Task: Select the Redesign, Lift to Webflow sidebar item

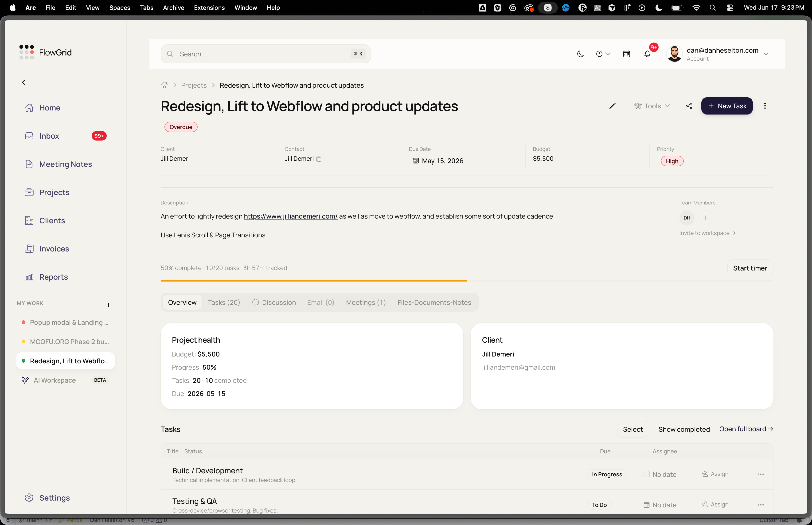Action: (x=65, y=361)
